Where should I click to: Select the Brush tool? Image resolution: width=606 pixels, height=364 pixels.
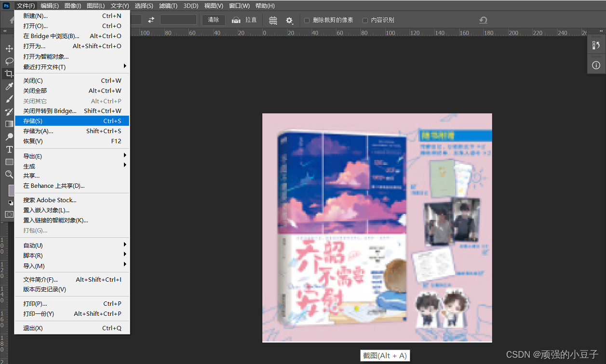click(9, 99)
